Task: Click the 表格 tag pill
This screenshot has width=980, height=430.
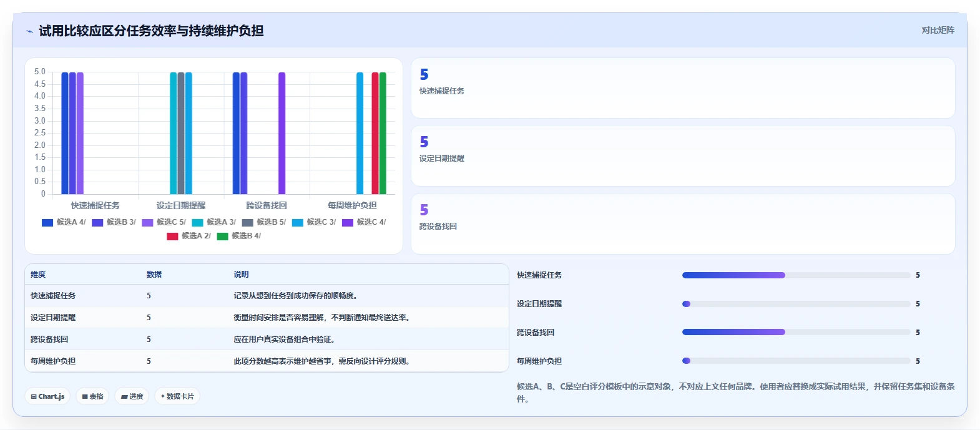Action: [92, 396]
